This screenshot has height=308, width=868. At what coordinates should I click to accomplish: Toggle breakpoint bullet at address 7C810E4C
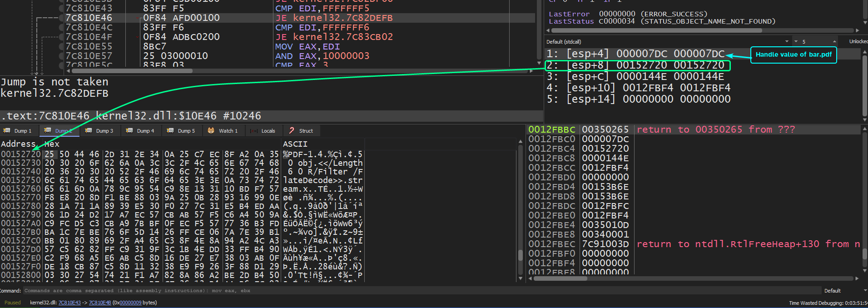[x=62, y=27]
